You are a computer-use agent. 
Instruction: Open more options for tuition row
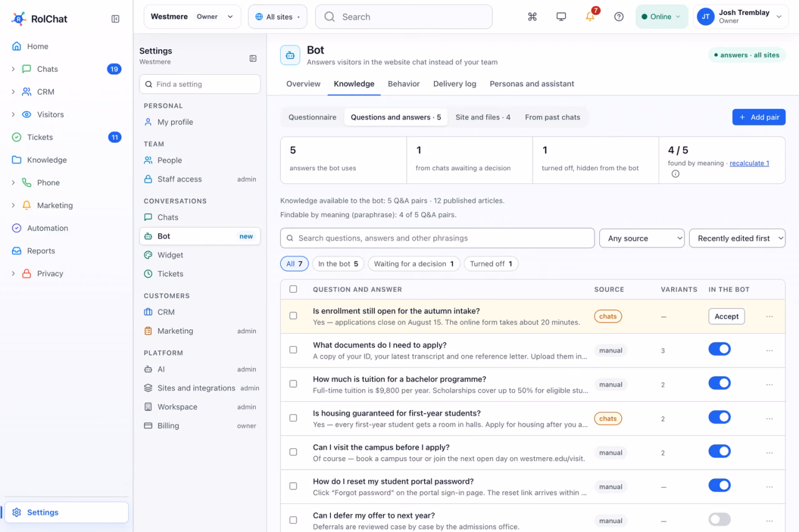[769, 385]
